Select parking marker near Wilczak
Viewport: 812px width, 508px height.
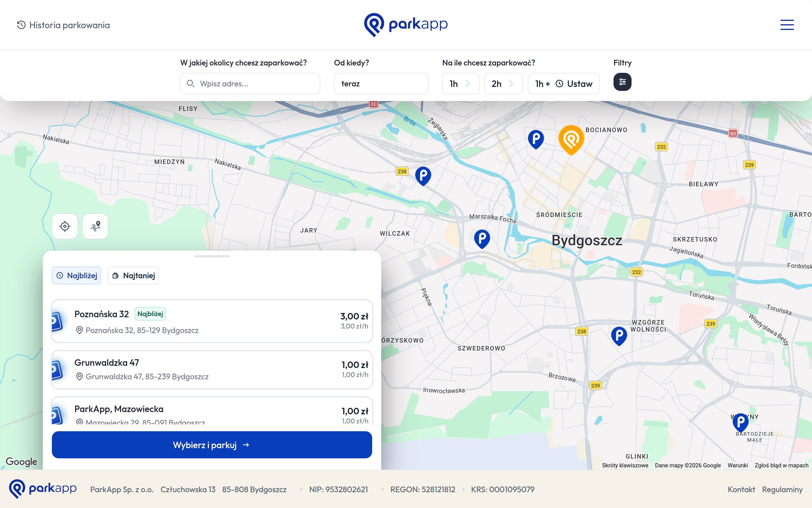click(482, 239)
